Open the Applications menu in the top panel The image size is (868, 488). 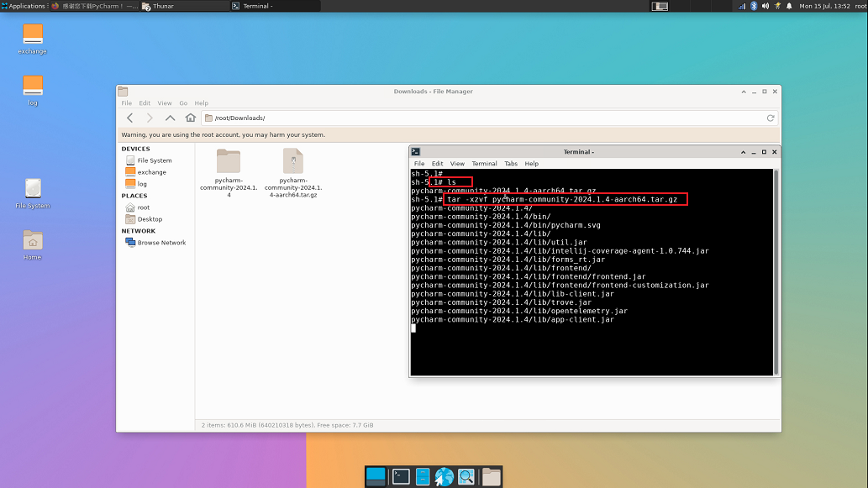[x=24, y=6]
